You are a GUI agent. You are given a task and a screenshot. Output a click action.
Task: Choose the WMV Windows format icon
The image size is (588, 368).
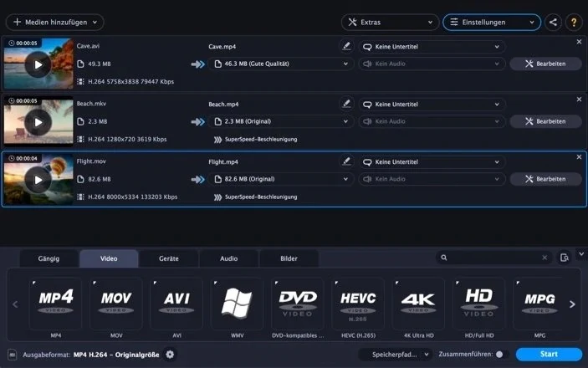pos(237,304)
